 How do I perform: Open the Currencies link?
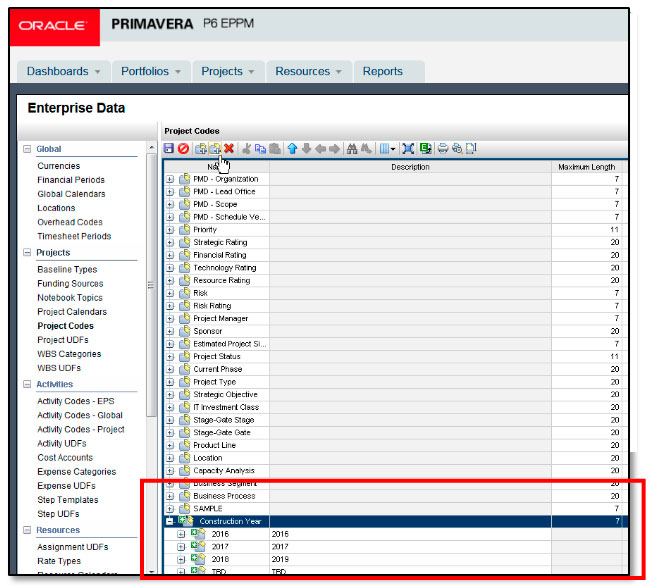point(59,166)
